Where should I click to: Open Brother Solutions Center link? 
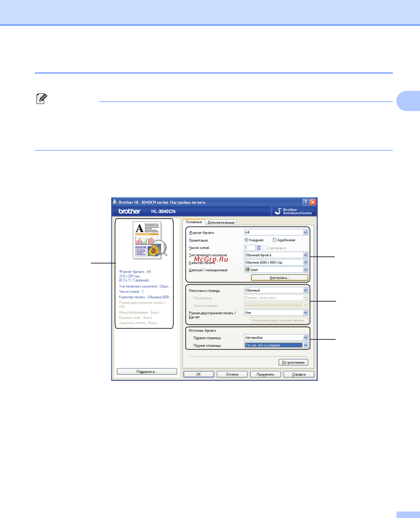[x=293, y=211]
